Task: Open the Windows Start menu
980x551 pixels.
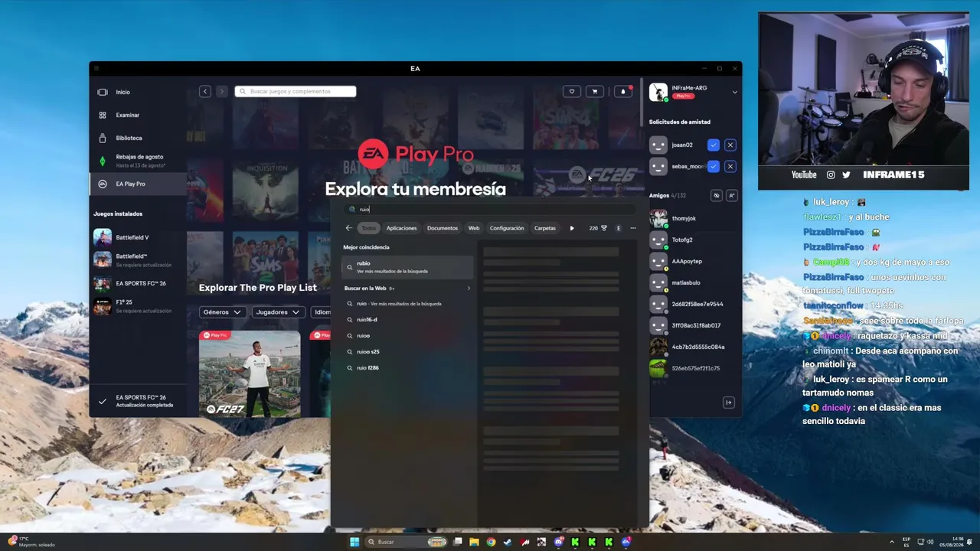Action: click(x=354, y=542)
